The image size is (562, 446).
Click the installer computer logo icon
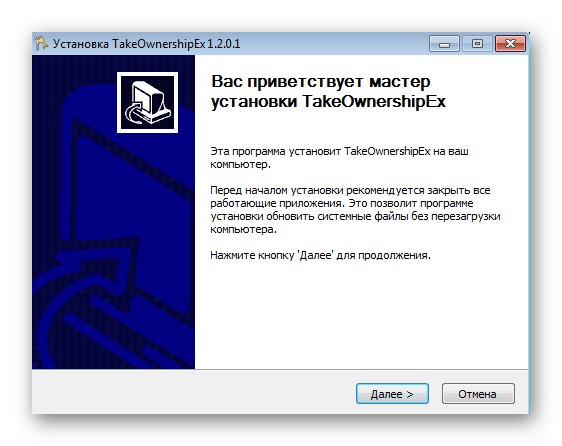147,103
